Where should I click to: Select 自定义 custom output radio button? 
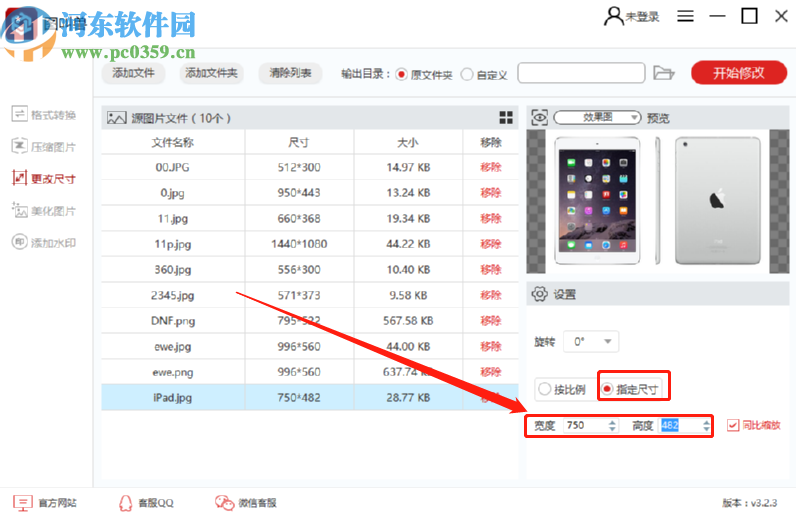[467, 75]
